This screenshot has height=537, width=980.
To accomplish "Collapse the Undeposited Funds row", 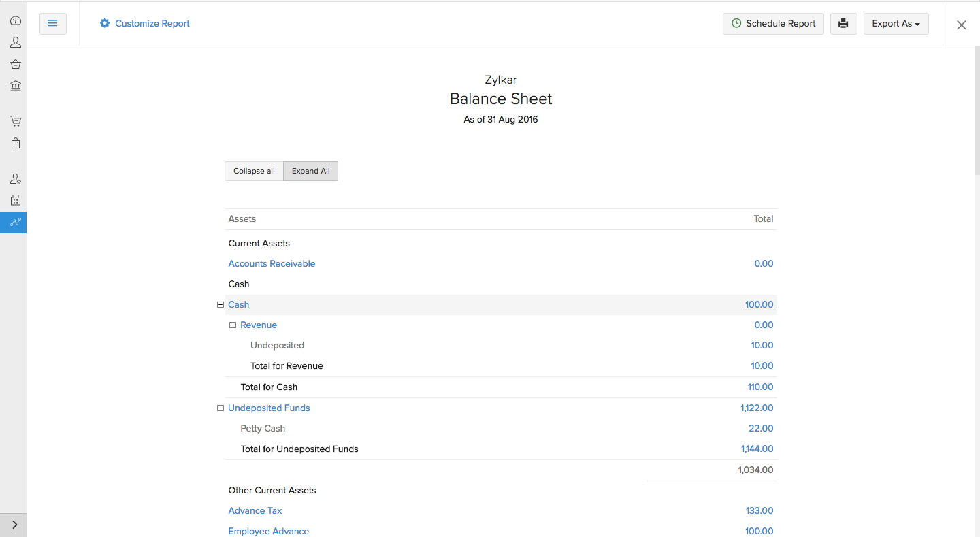I will click(220, 408).
